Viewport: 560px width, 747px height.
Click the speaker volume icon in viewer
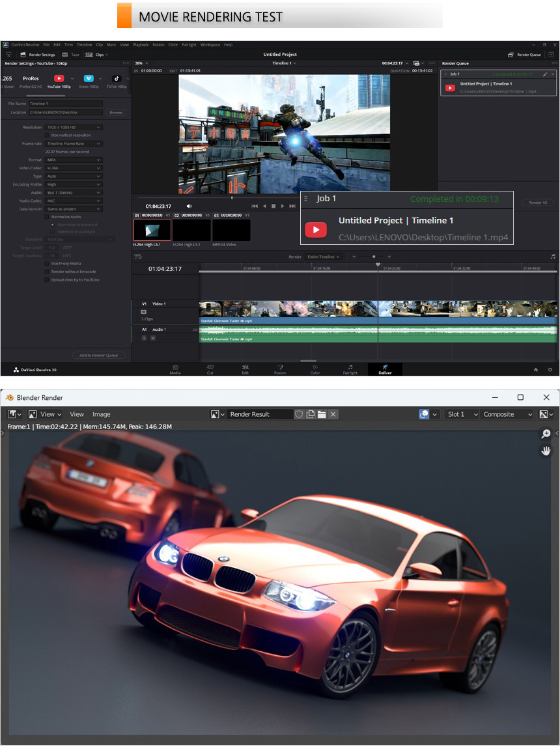click(189, 206)
